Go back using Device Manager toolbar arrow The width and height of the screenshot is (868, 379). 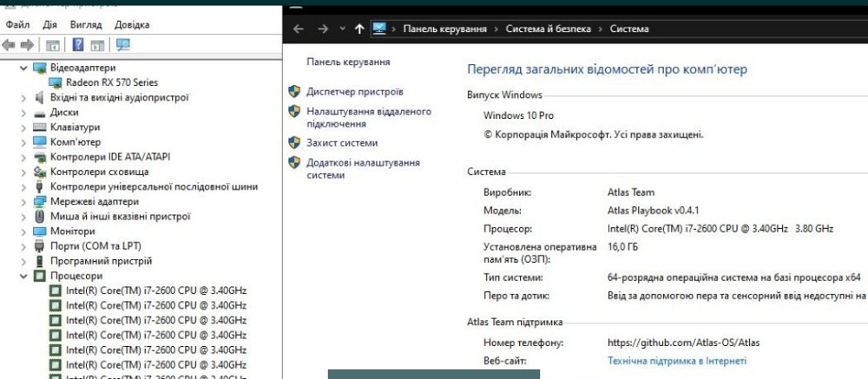[9, 45]
